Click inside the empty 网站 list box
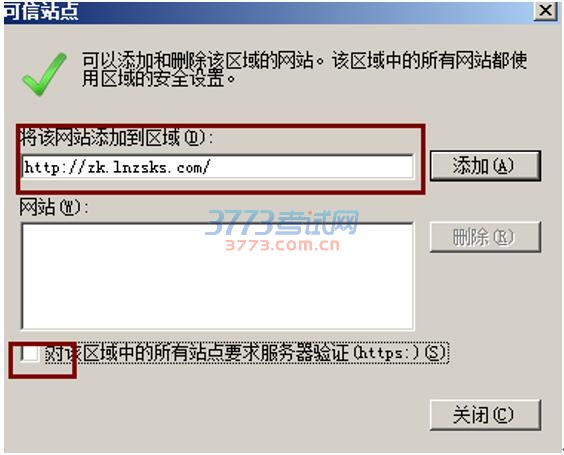Image resolution: width=564 pixels, height=455 pixels. (217, 276)
